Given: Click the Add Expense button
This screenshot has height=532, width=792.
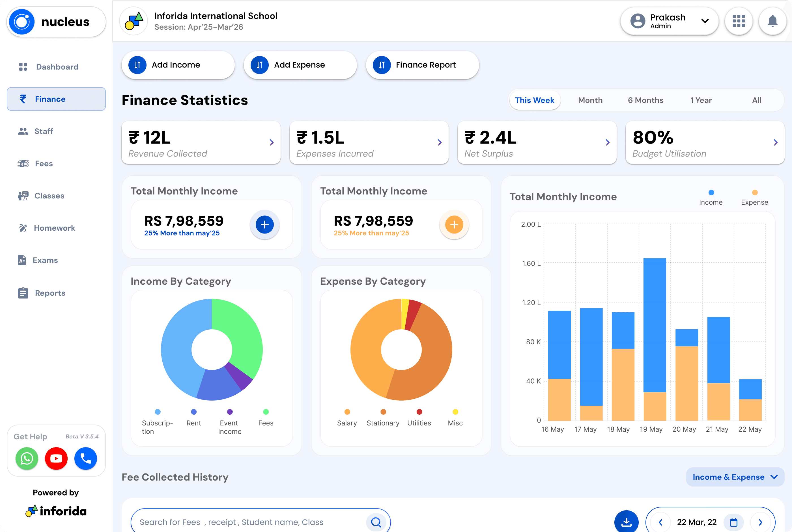Looking at the screenshot, I should (x=300, y=65).
